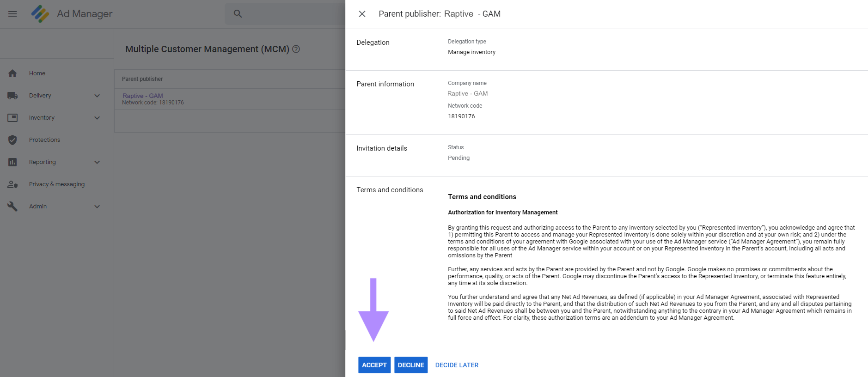
Task: Click the Protections shield icon
Action: pyautogui.click(x=12, y=140)
